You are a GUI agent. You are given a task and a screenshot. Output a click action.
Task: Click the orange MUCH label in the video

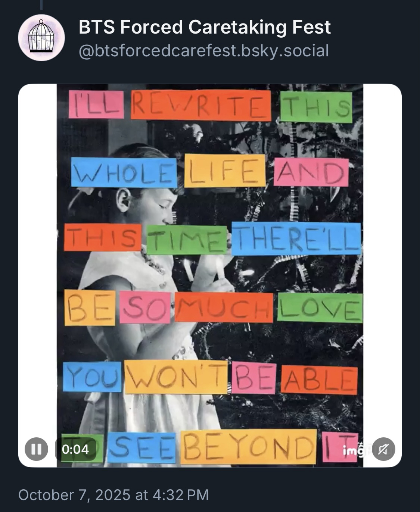click(224, 308)
